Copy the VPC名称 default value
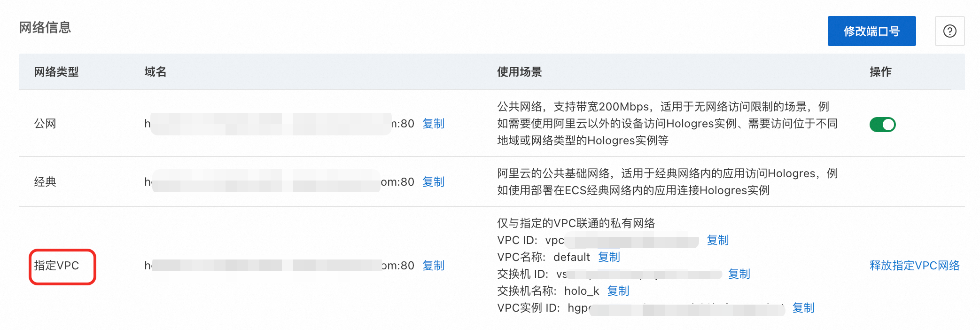Viewport: 980px width, 330px height. pos(609,257)
